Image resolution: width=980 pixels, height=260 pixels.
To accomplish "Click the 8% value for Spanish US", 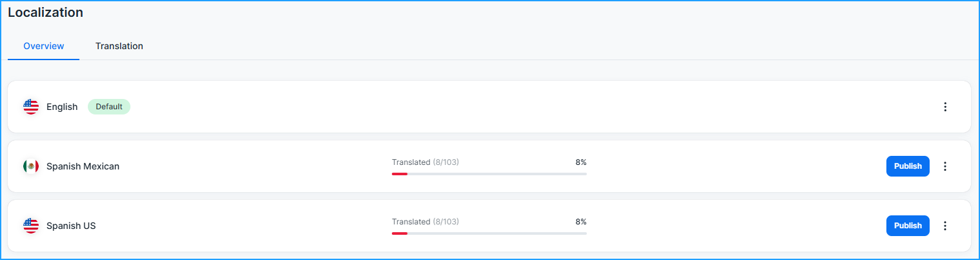I will [581, 222].
